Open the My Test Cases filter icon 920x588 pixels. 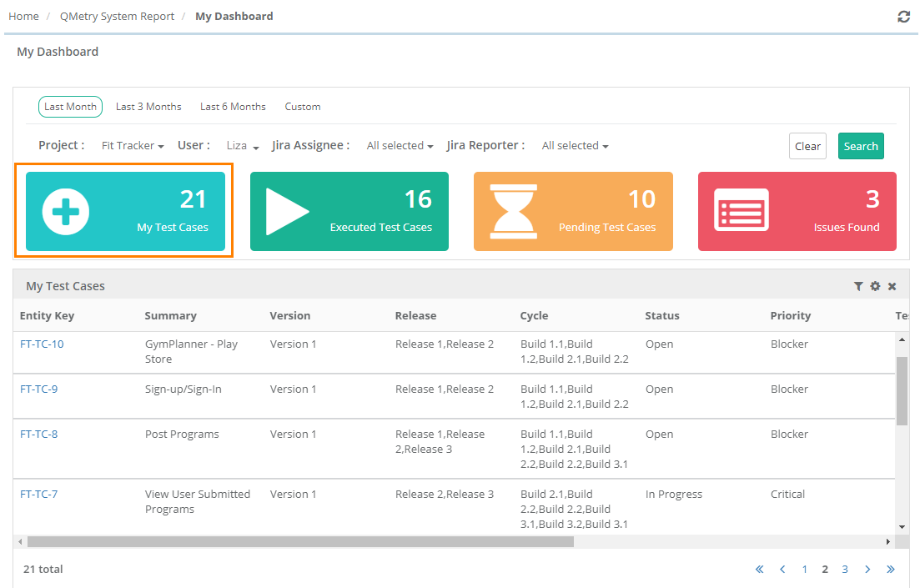(x=858, y=286)
